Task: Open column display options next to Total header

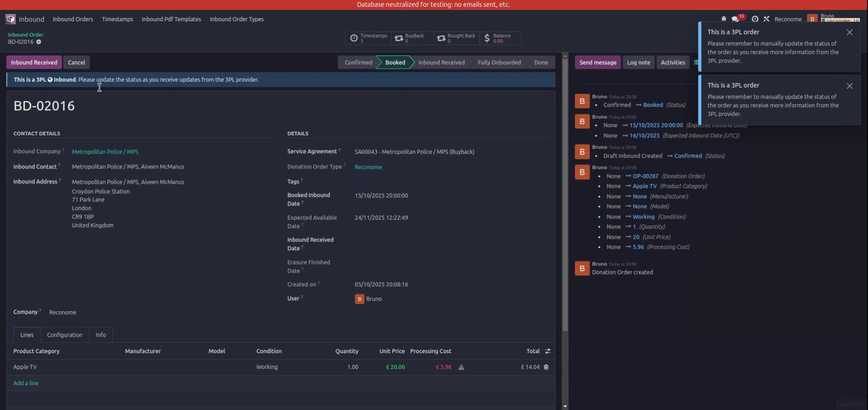Action: [547, 351]
